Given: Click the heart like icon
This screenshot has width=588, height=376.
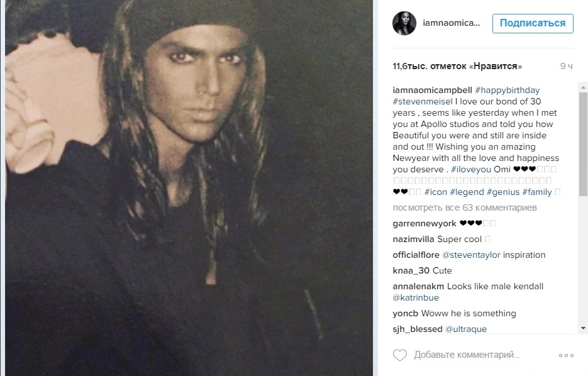Looking at the screenshot, I should (x=400, y=355).
